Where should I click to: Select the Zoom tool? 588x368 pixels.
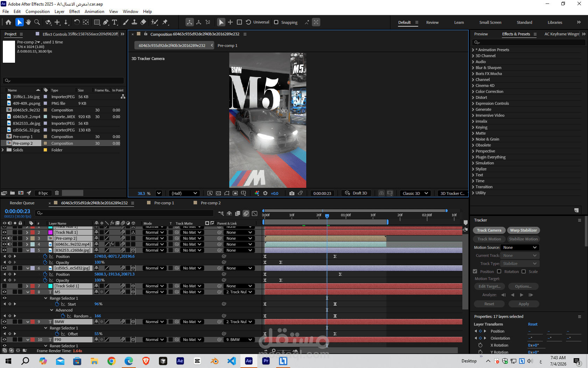(37, 22)
